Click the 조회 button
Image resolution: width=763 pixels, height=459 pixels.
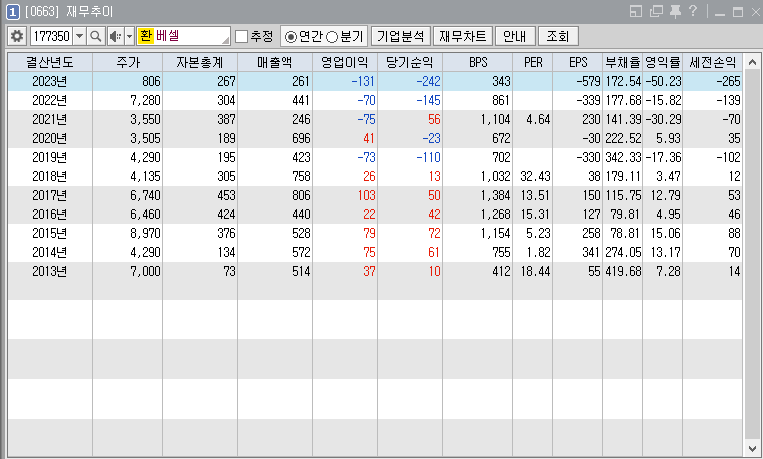(558, 37)
